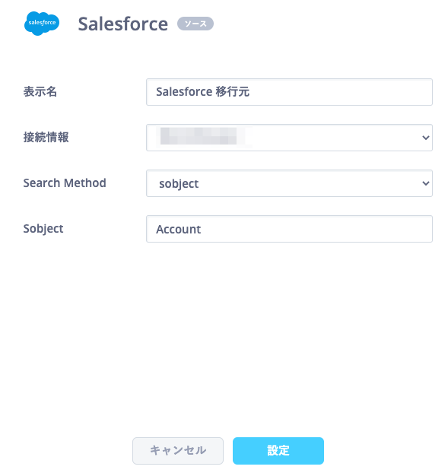Click the 表示名 label
This screenshot has width=448, height=476.
(x=40, y=92)
